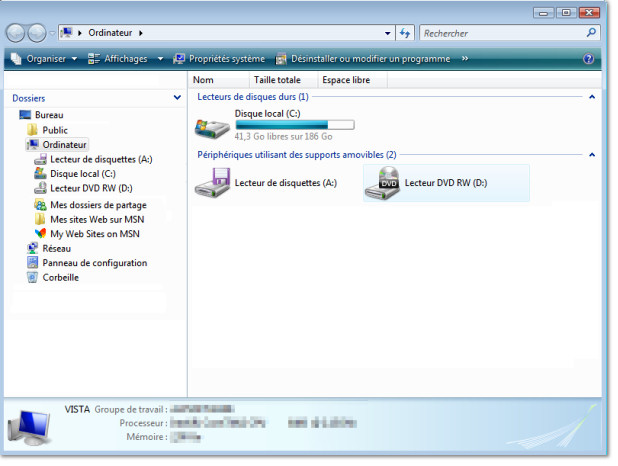Viewport: 618px width, 466px height.
Task: Click the blue help question mark icon
Action: pos(589,59)
